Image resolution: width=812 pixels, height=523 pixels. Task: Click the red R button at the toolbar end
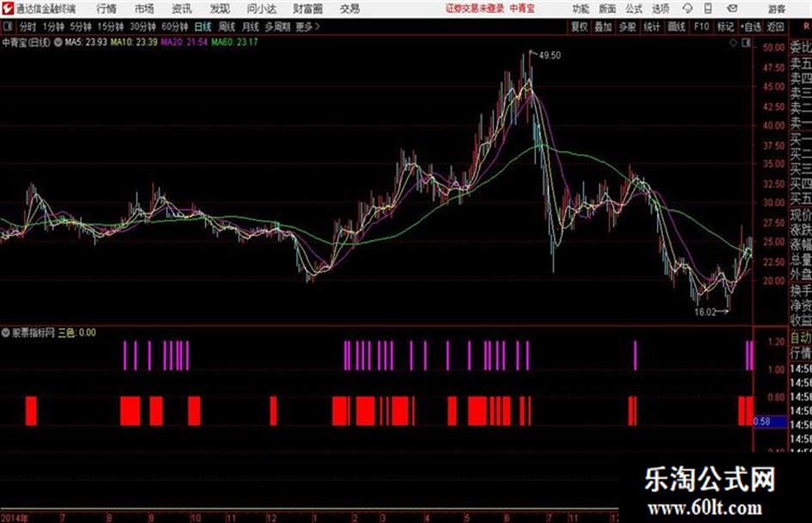[x=806, y=27]
